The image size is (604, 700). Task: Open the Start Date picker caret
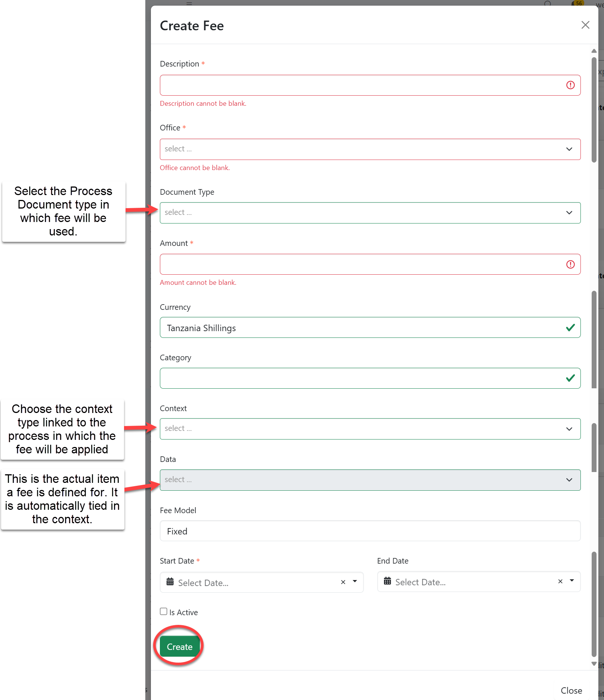[355, 582]
